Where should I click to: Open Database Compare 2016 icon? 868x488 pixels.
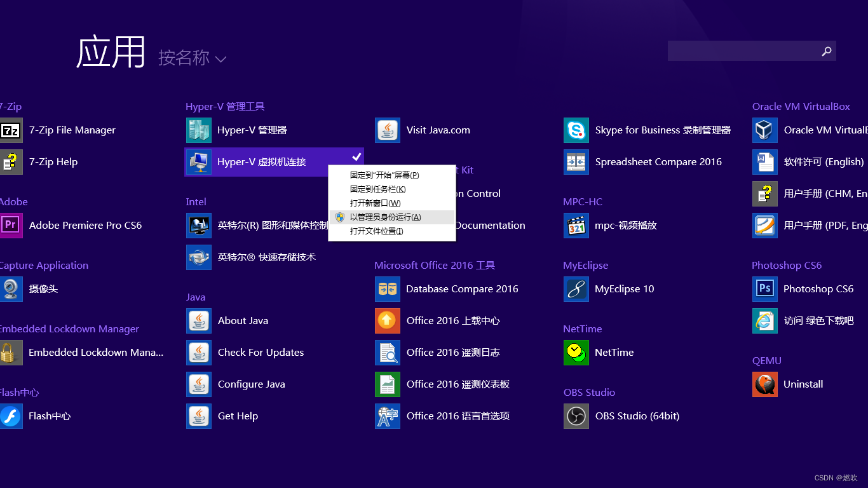coord(388,289)
